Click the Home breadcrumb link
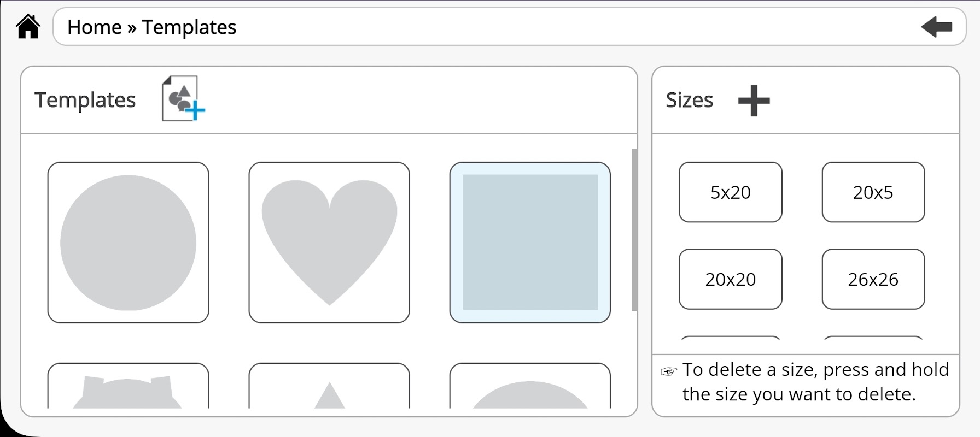The width and height of the screenshot is (980, 437). 94,27
